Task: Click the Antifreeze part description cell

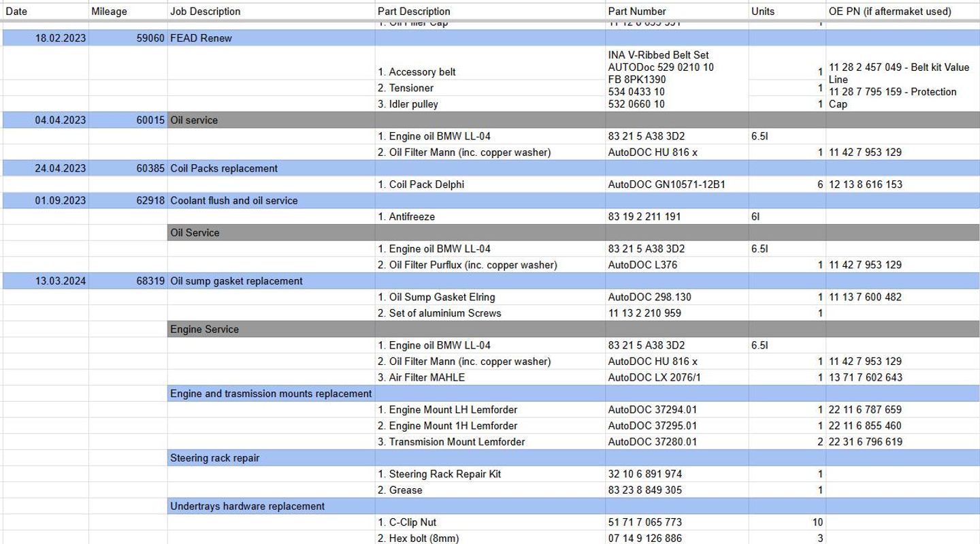Action: tap(412, 217)
